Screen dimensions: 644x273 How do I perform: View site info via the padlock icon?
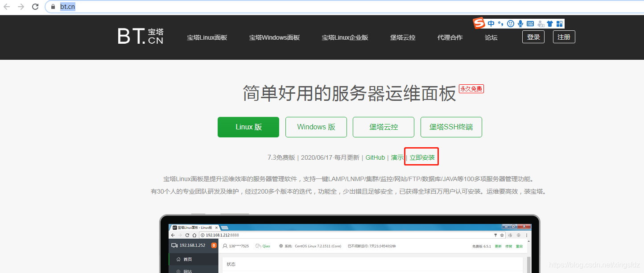(53, 7)
